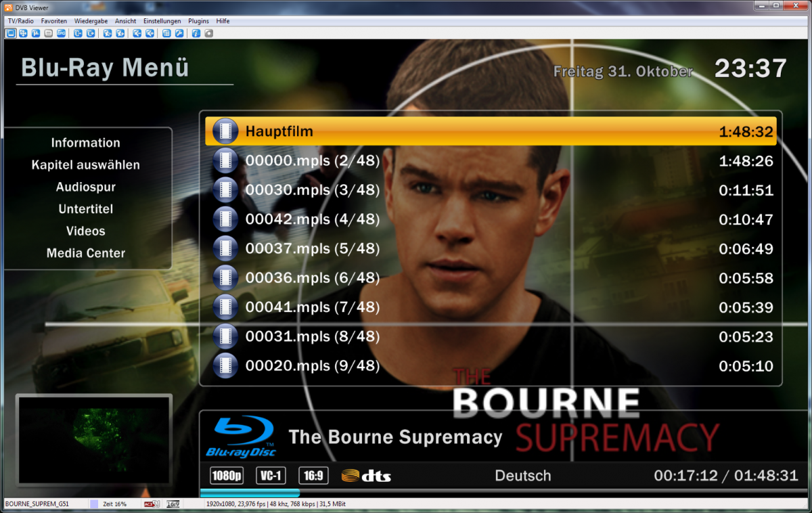The image size is (812, 513).
Task: Open the Audiospur option
Action: [x=86, y=187]
